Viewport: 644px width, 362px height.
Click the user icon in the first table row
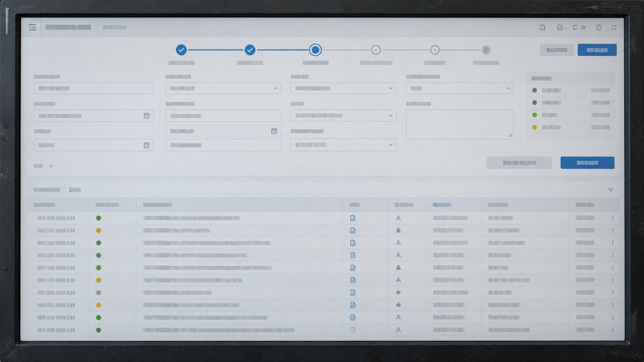[x=398, y=218]
